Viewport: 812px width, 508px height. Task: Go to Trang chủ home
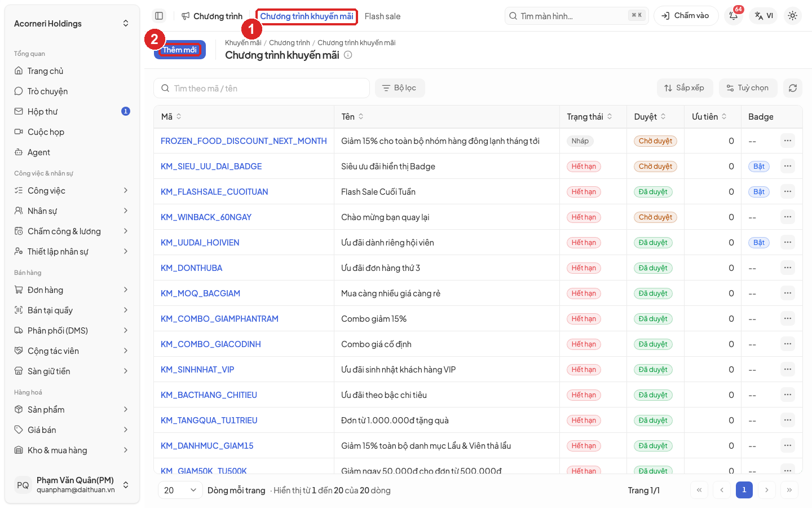pyautogui.click(x=72, y=71)
